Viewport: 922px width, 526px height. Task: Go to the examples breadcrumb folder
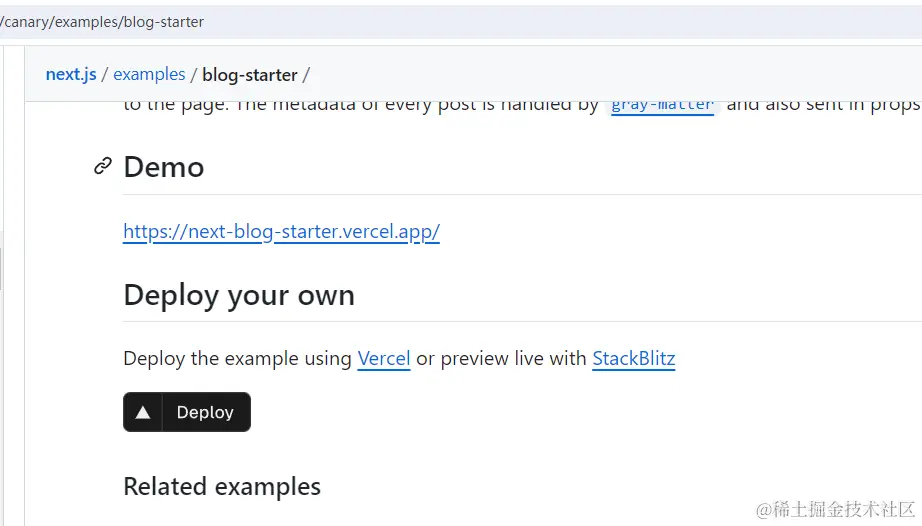149,75
